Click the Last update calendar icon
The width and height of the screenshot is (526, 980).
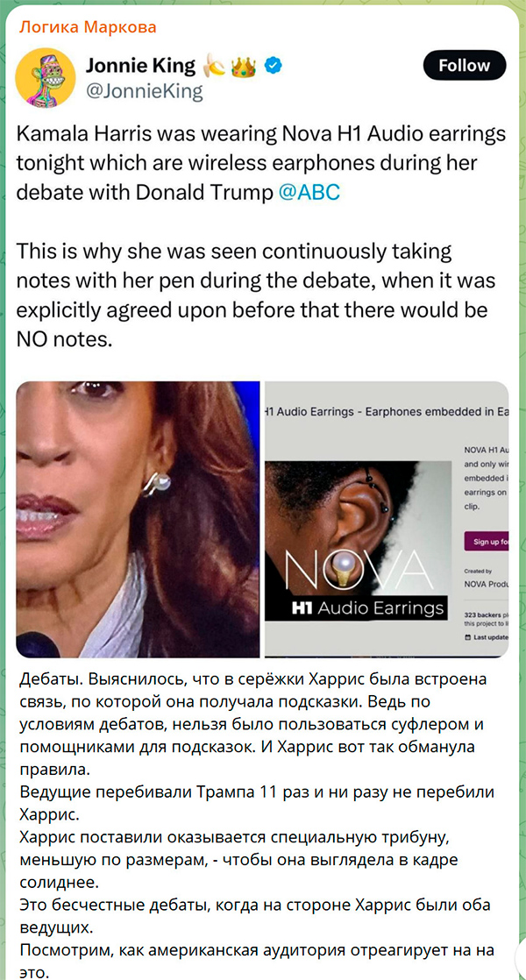(467, 637)
